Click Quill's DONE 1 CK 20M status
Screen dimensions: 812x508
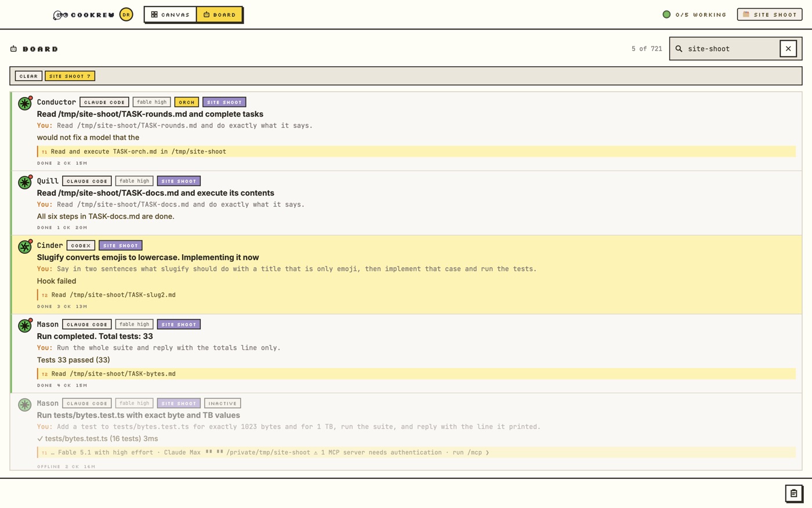(62, 228)
